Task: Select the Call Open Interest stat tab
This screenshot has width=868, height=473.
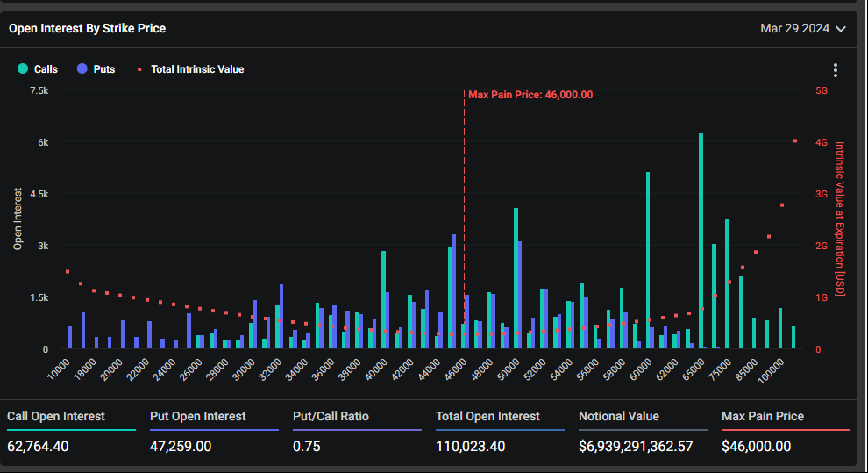Action: (x=56, y=416)
